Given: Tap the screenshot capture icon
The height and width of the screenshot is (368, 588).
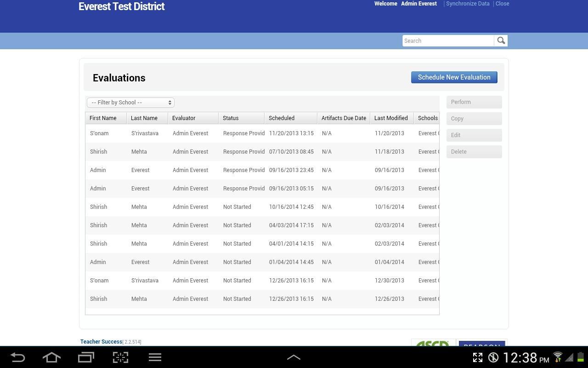Looking at the screenshot, I should 120,357.
